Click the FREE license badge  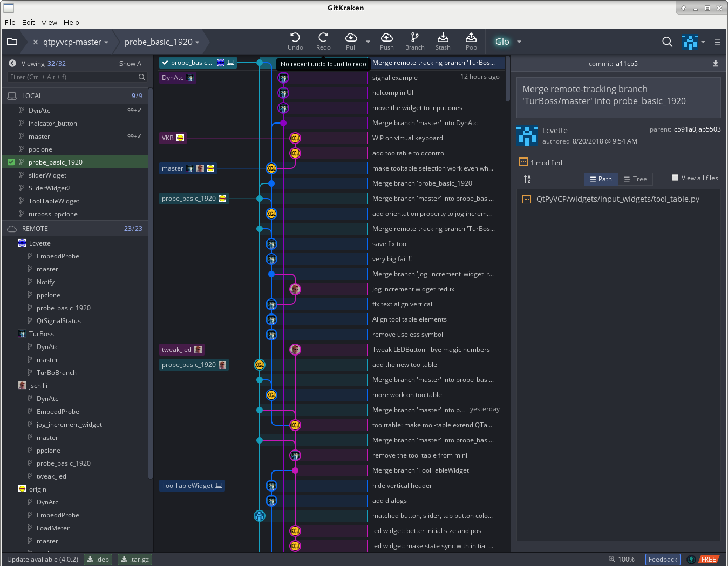(709, 560)
